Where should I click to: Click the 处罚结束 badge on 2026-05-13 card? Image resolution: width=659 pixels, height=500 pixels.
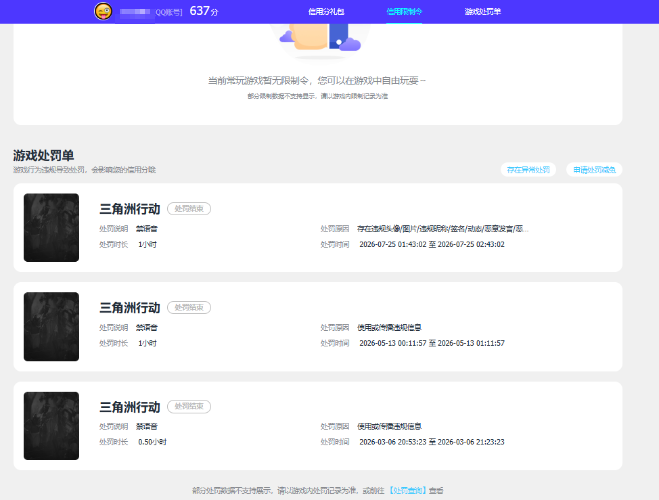[189, 308]
